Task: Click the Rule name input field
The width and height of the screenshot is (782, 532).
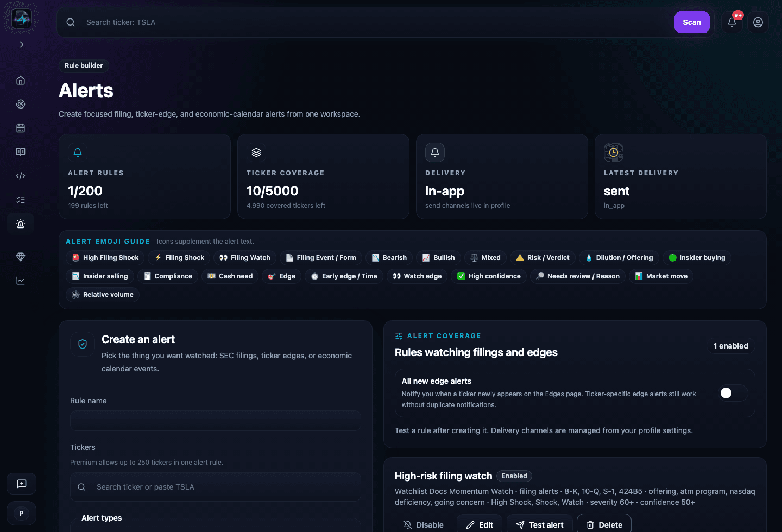Action: pos(216,421)
